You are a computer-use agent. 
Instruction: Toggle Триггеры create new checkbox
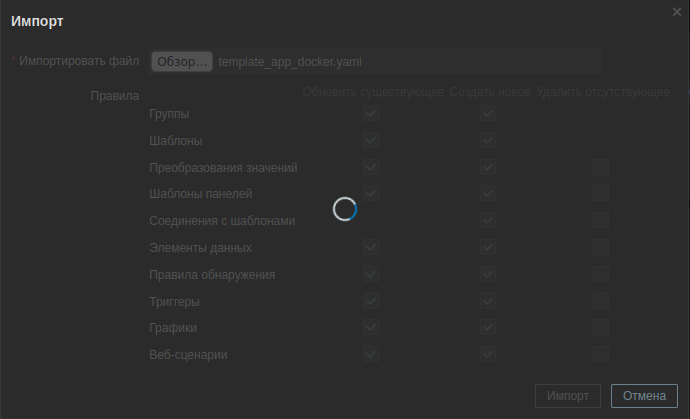[x=488, y=301]
